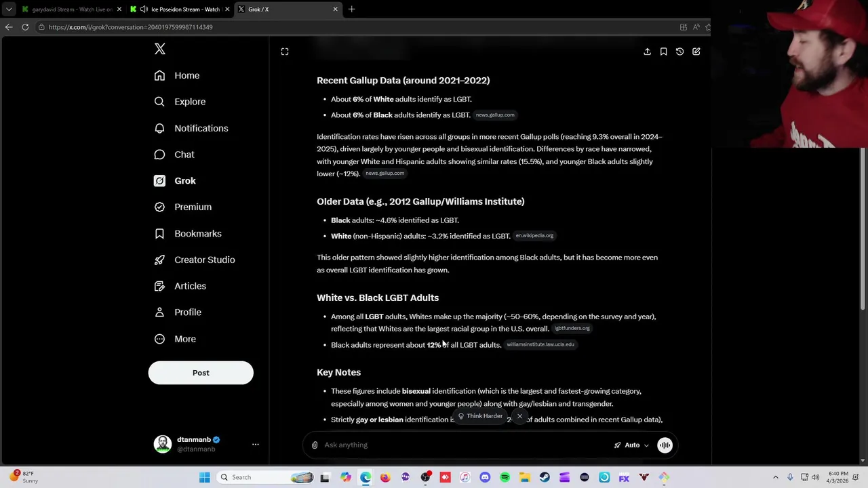This screenshot has width=868, height=488.
Task: Focus the Ask anything input field
Action: [x=465, y=445]
